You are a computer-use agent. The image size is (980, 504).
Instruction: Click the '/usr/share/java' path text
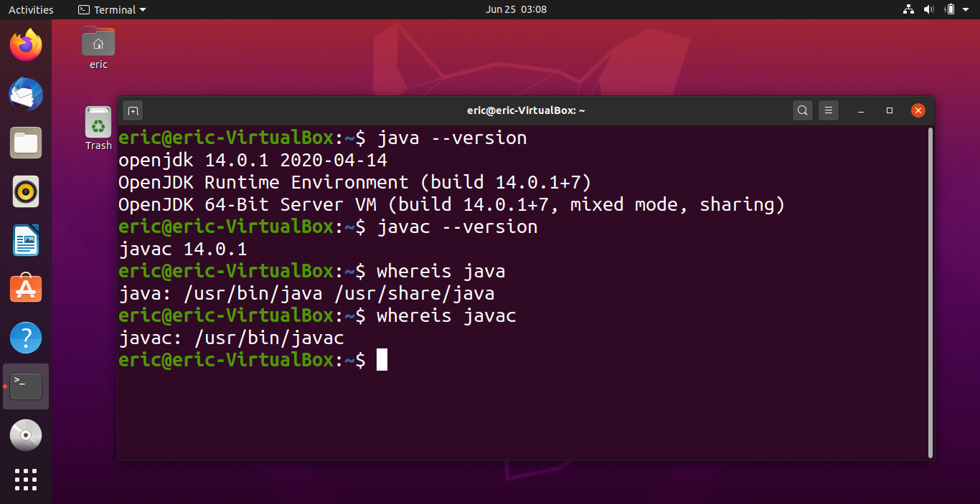[x=414, y=293]
